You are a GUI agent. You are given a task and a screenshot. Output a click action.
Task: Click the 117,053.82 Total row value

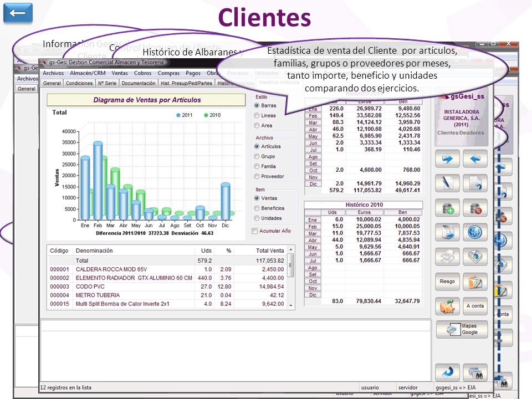click(270, 260)
